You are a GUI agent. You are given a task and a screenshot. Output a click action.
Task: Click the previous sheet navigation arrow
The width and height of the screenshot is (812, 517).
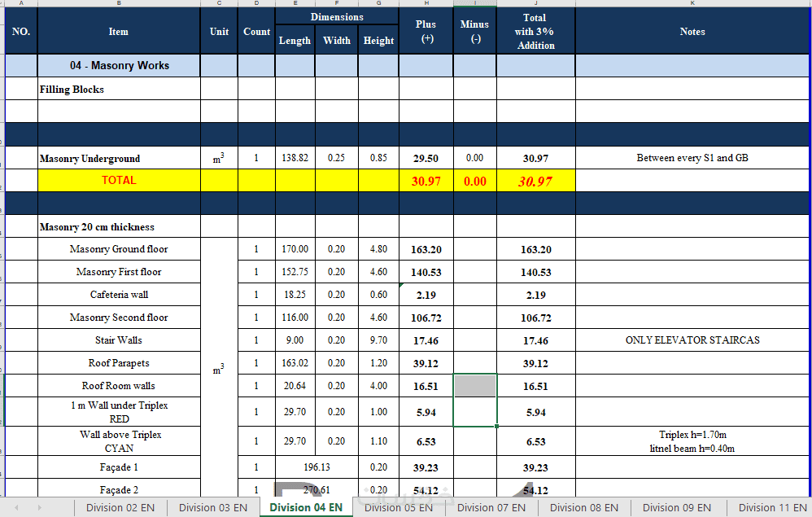[x=16, y=508]
